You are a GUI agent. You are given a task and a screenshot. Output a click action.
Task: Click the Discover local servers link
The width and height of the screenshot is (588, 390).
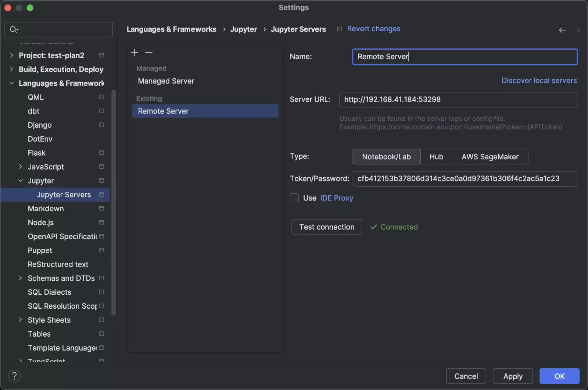(539, 80)
